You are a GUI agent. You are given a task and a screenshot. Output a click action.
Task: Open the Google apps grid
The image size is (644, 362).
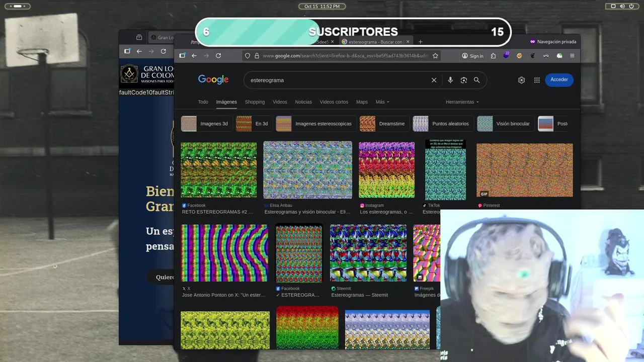pos(537,80)
